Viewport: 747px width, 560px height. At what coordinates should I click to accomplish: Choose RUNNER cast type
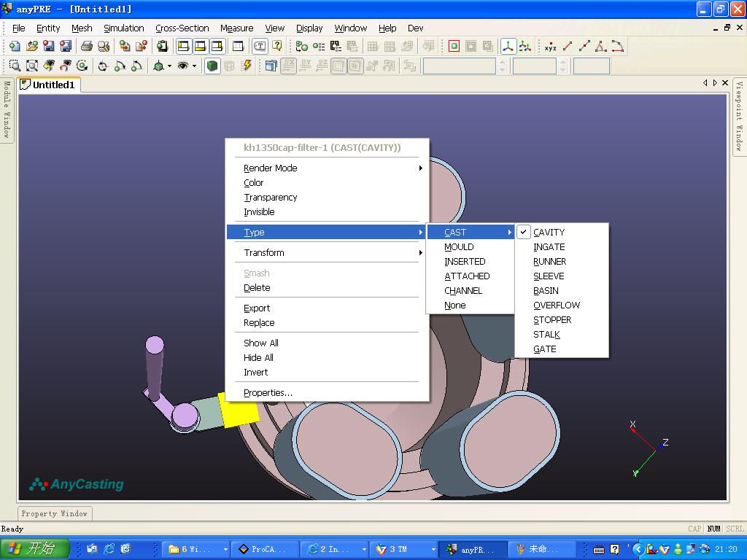[561, 262]
